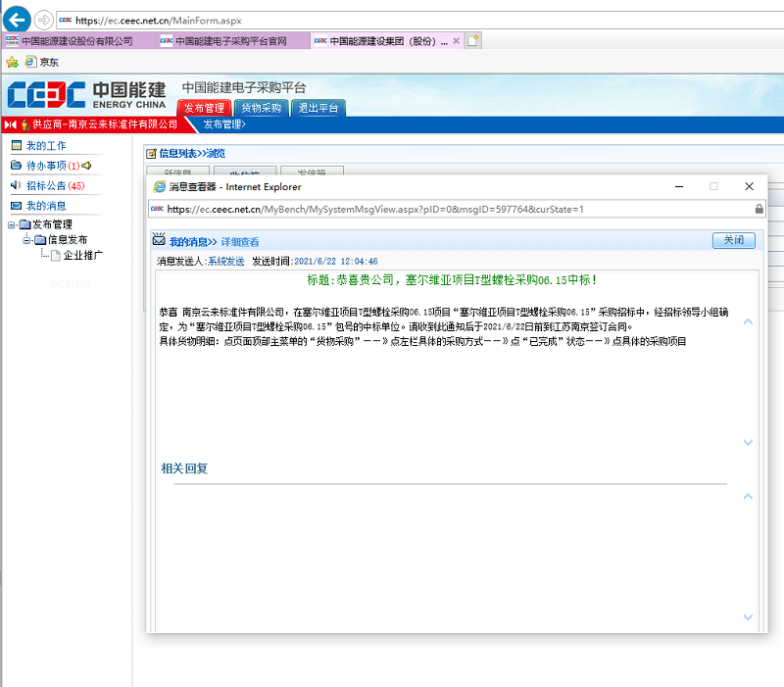Click the 我的消息 mail icon in message viewer

(x=159, y=239)
